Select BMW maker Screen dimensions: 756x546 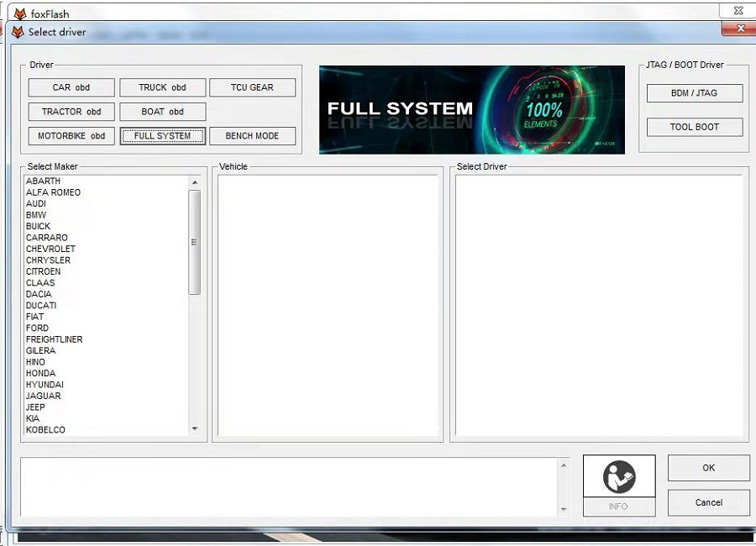tap(35, 215)
